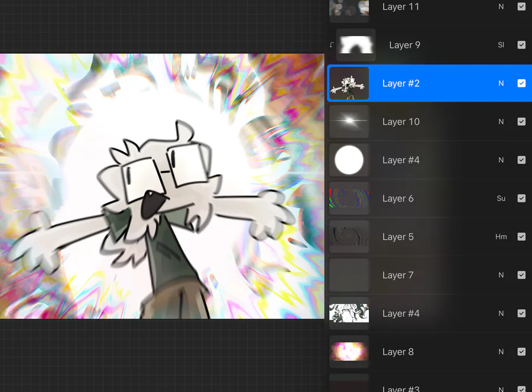Select "Layer #4" name beside the marbled thumbnail

click(x=401, y=313)
